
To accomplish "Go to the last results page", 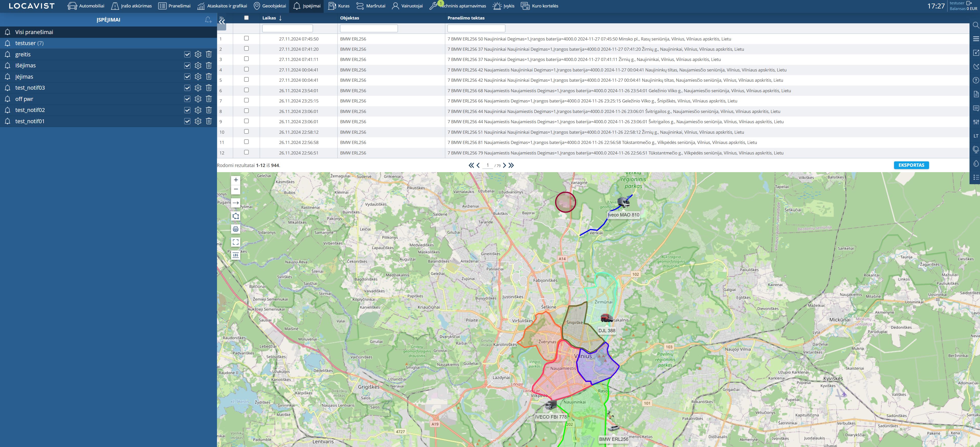I will [x=511, y=165].
